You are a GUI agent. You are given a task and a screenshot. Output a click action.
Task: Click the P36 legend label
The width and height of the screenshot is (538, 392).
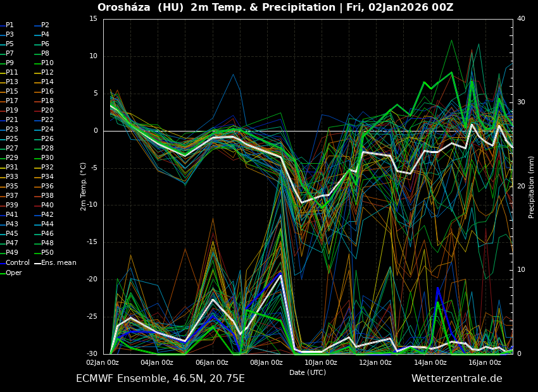click(x=47, y=187)
